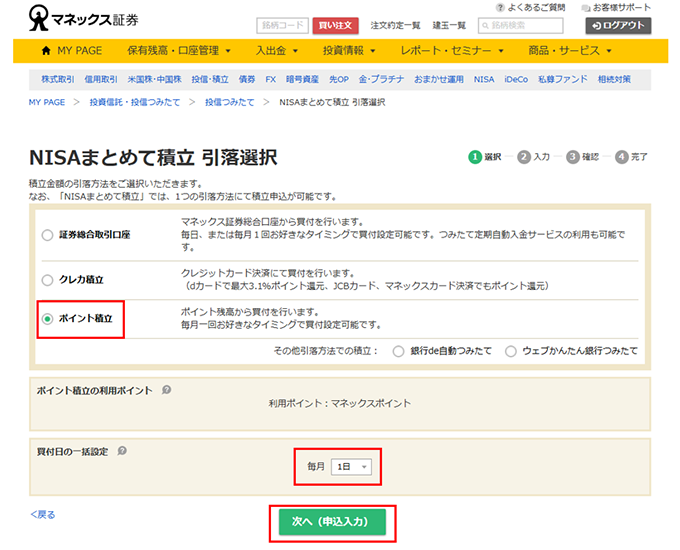Go to NISA in sub navigation
680x550 pixels.
484,79
